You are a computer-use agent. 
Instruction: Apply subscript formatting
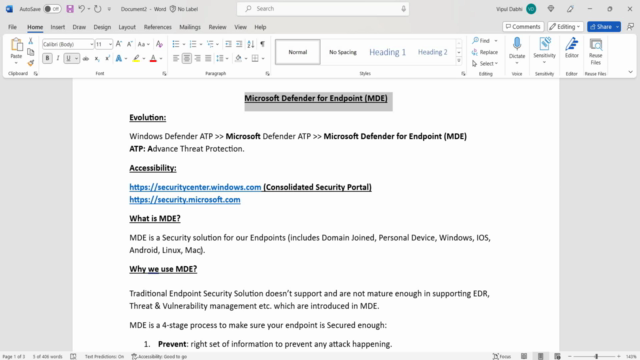pyautogui.click(x=97, y=59)
